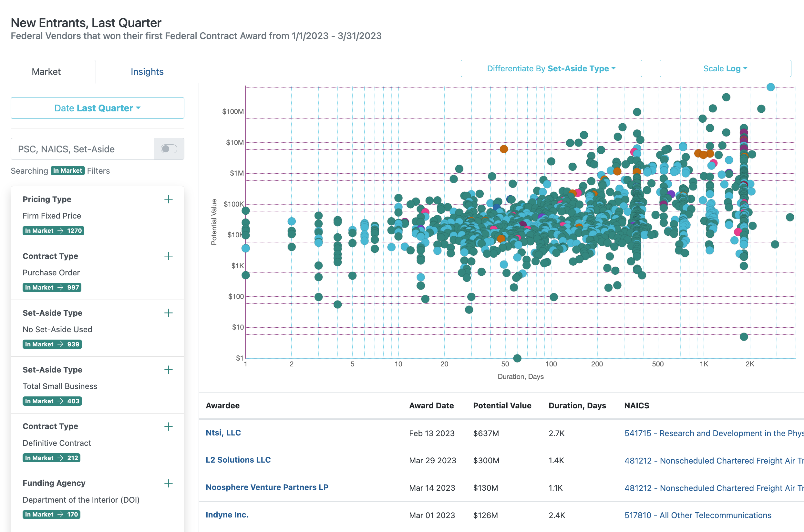The width and height of the screenshot is (804, 532).
Task: Open the Date Last Quarter dropdown
Action: click(98, 108)
